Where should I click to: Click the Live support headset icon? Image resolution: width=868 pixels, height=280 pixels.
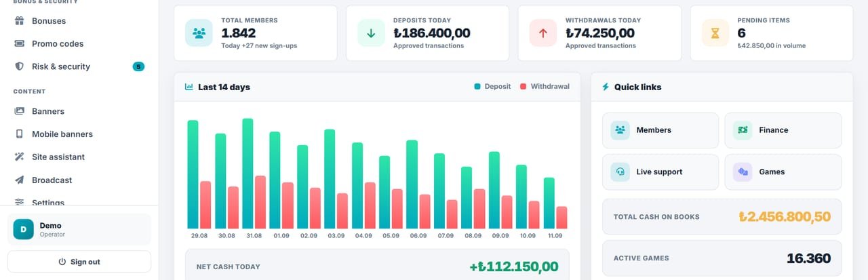click(x=620, y=172)
